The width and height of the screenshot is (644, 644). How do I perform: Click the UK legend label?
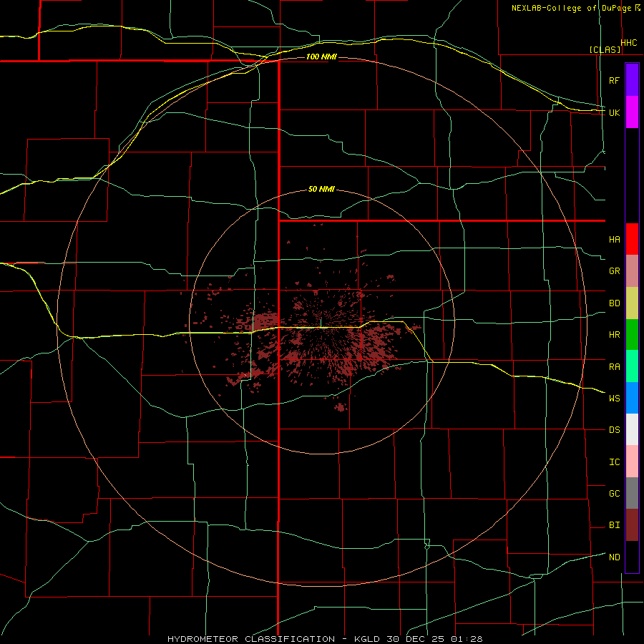[x=615, y=112]
